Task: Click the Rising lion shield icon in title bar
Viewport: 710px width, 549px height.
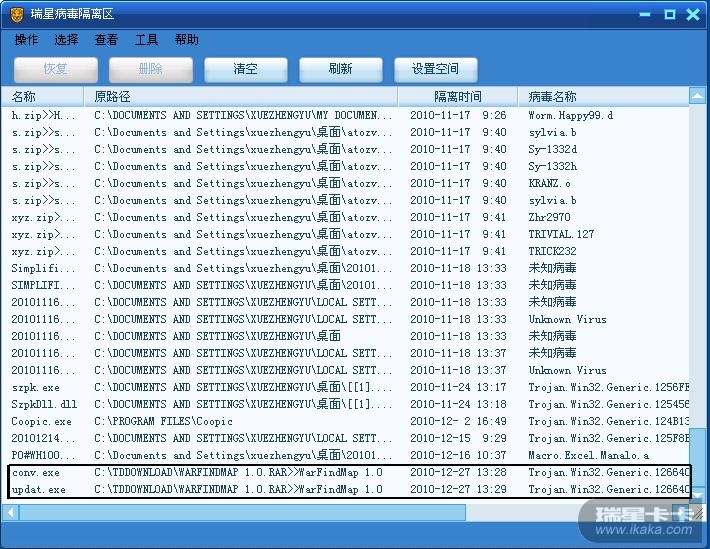Action: pyautogui.click(x=16, y=14)
